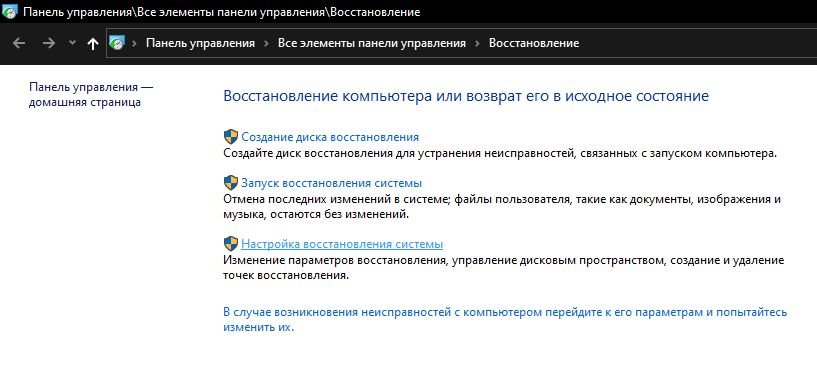Click description text starting with Отмена последних изменений
The height and width of the screenshot is (392, 817).
[x=502, y=207]
